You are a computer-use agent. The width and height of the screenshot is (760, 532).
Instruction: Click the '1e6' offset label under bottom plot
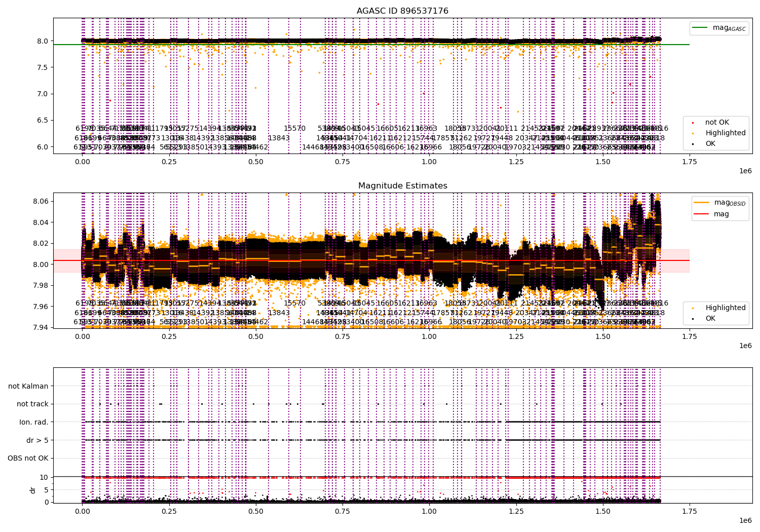coord(745,520)
